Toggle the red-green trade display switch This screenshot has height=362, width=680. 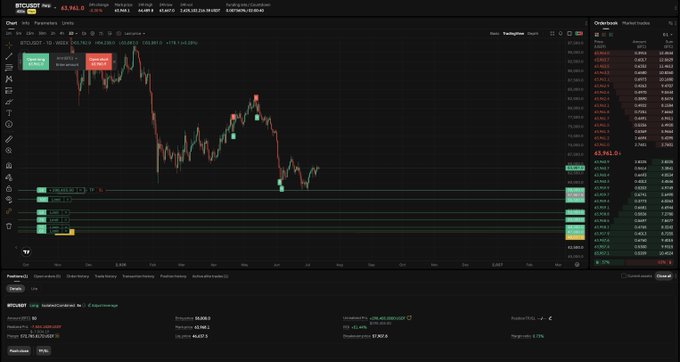click(x=579, y=33)
